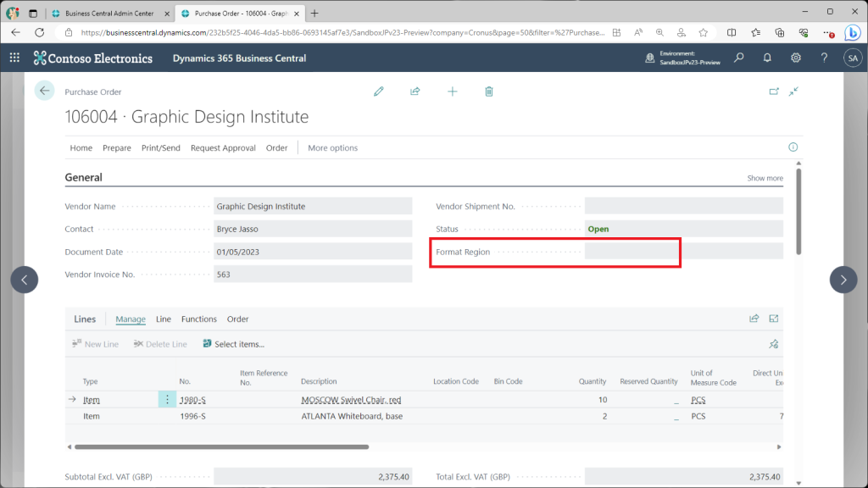
Task: Open settings gear in Business Central header
Action: coord(795,58)
